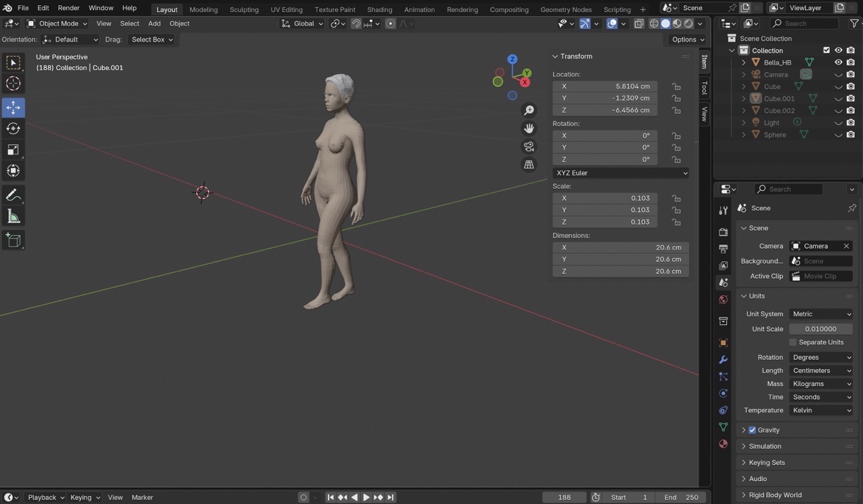Viewport: 863px width, 504px height.
Task: Select the Measure tool
Action: (13, 216)
